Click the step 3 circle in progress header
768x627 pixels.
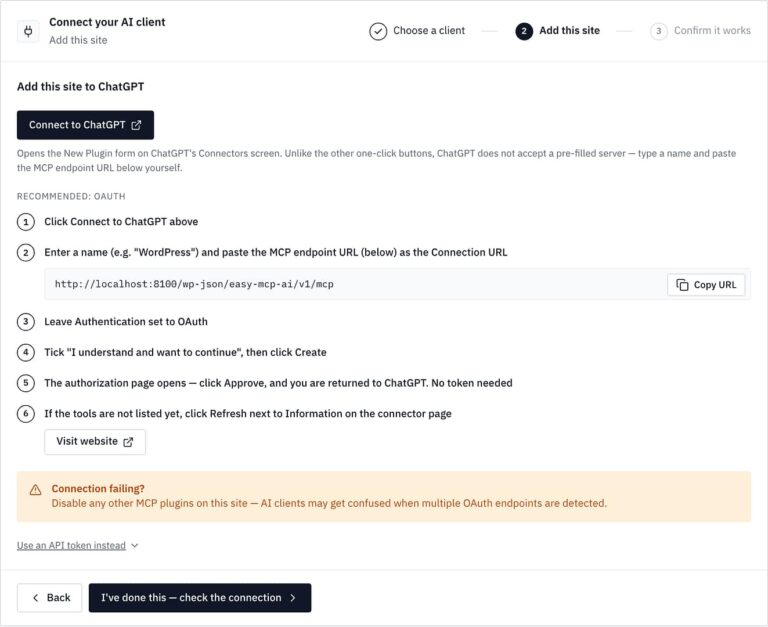tap(658, 31)
